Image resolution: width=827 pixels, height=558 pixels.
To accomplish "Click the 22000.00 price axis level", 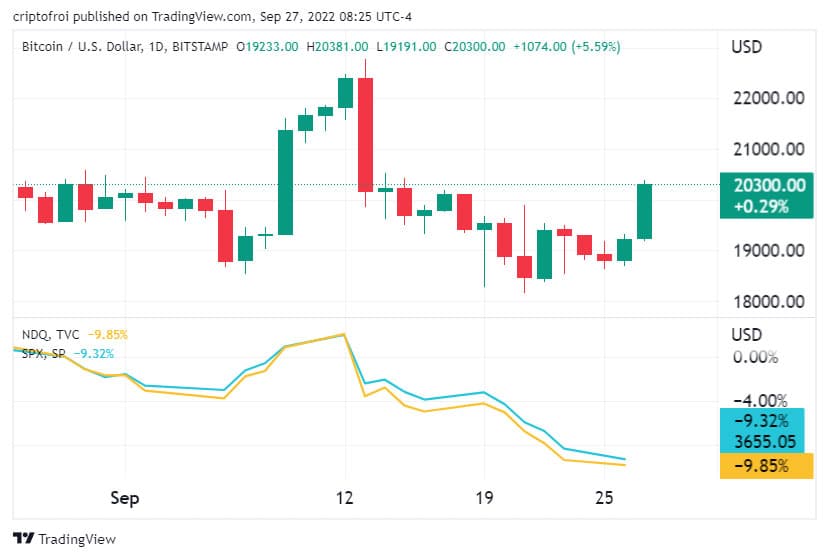I will 768,98.
